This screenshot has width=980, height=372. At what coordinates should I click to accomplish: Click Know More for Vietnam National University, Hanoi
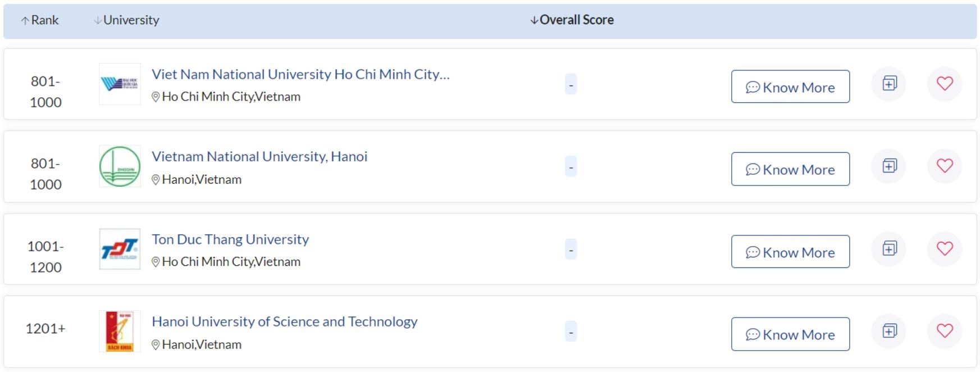click(790, 169)
